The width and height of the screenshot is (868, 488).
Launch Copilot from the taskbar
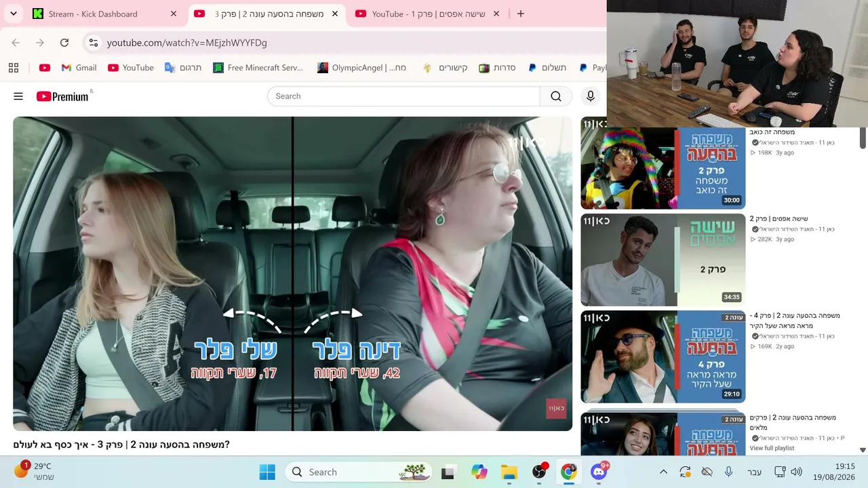pos(479,472)
